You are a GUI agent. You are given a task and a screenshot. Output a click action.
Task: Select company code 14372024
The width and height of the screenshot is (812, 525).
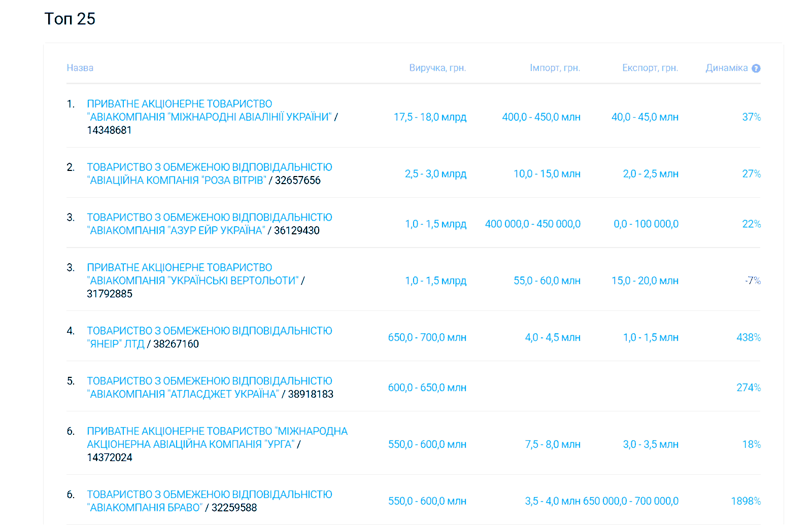(x=110, y=458)
